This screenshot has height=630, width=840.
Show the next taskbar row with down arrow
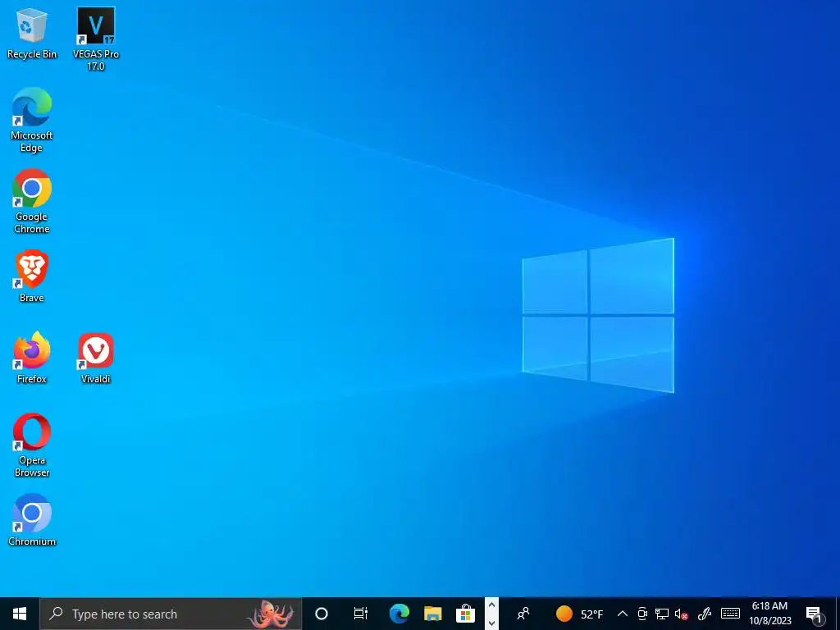[491, 623]
